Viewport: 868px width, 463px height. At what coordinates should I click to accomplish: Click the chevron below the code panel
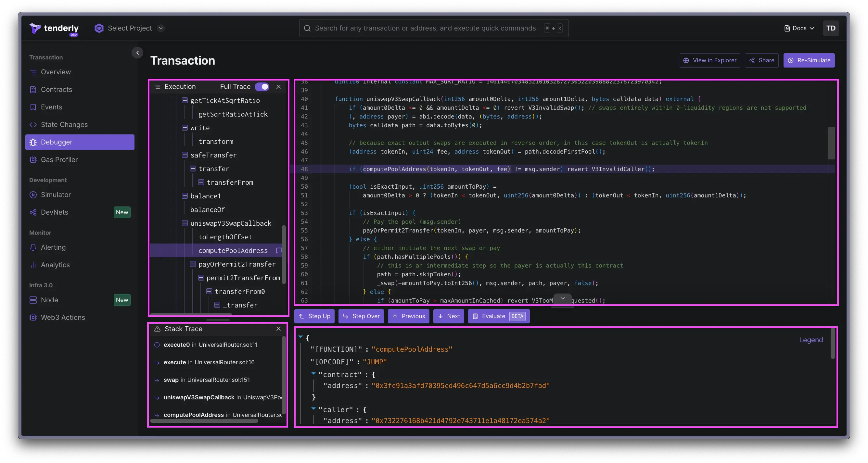coord(562,298)
